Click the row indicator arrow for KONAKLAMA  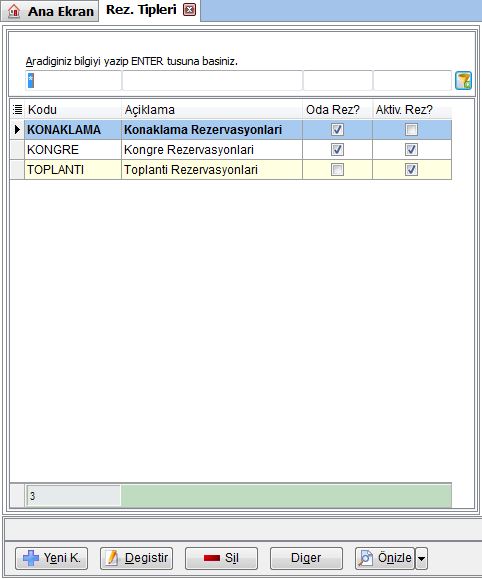[x=17, y=130]
